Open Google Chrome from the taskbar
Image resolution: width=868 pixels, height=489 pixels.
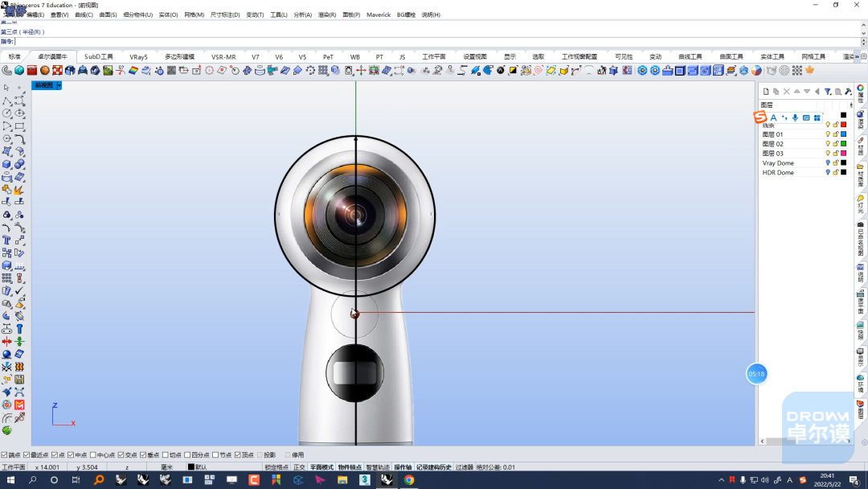pos(409,479)
